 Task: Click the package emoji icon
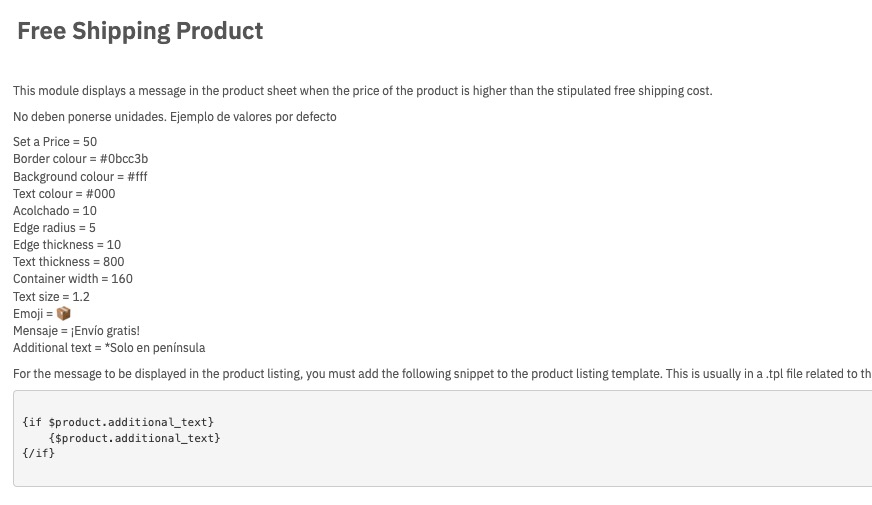coord(63,314)
